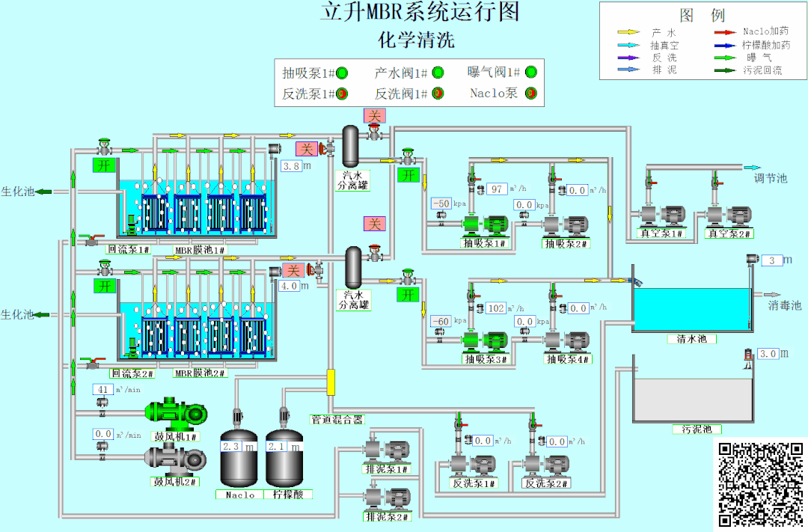Click the yellow 产水 legend arrow

[628, 32]
